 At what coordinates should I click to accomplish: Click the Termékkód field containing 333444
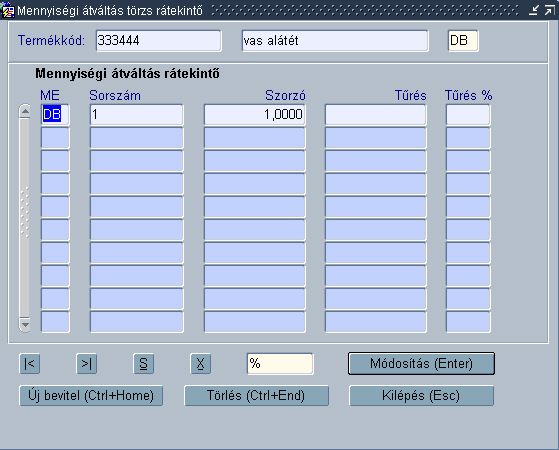coord(159,41)
